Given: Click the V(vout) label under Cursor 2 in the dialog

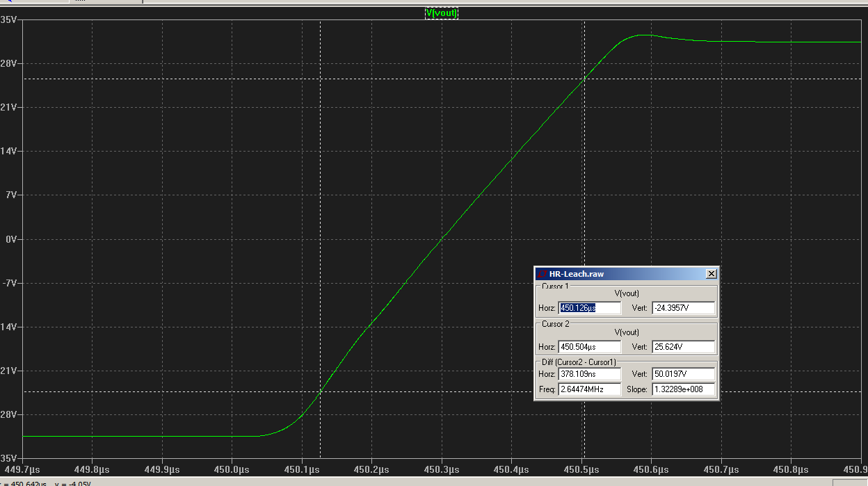Looking at the screenshot, I should 627,332.
